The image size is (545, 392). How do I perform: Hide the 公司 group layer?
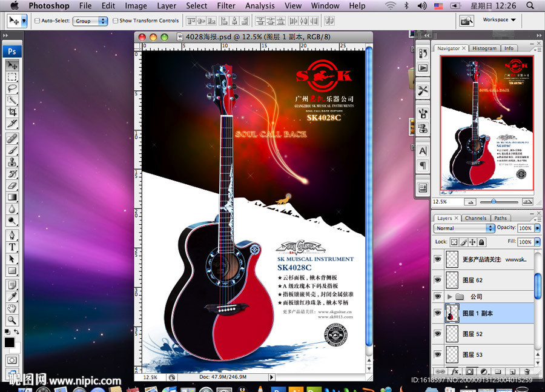(x=438, y=296)
